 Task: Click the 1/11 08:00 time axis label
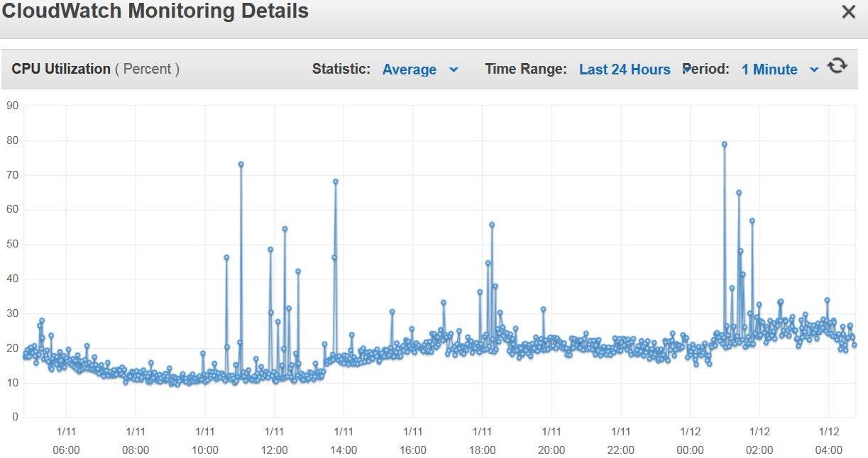(136, 440)
